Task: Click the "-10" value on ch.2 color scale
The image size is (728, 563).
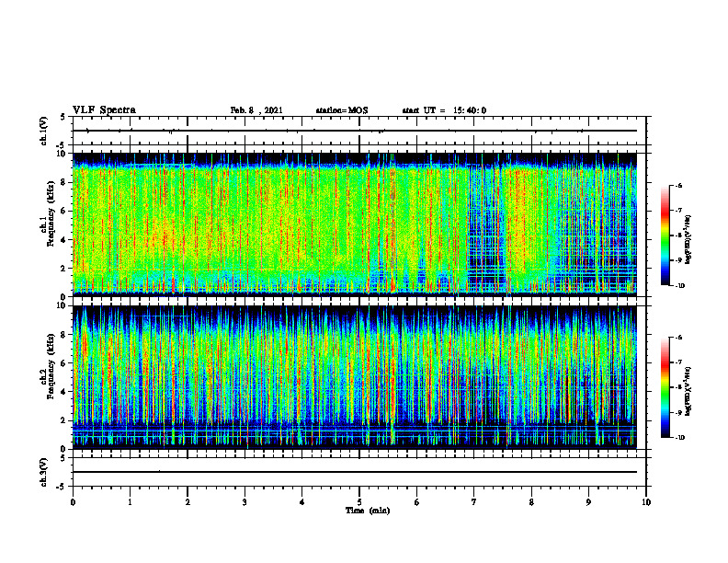Action: coord(680,437)
